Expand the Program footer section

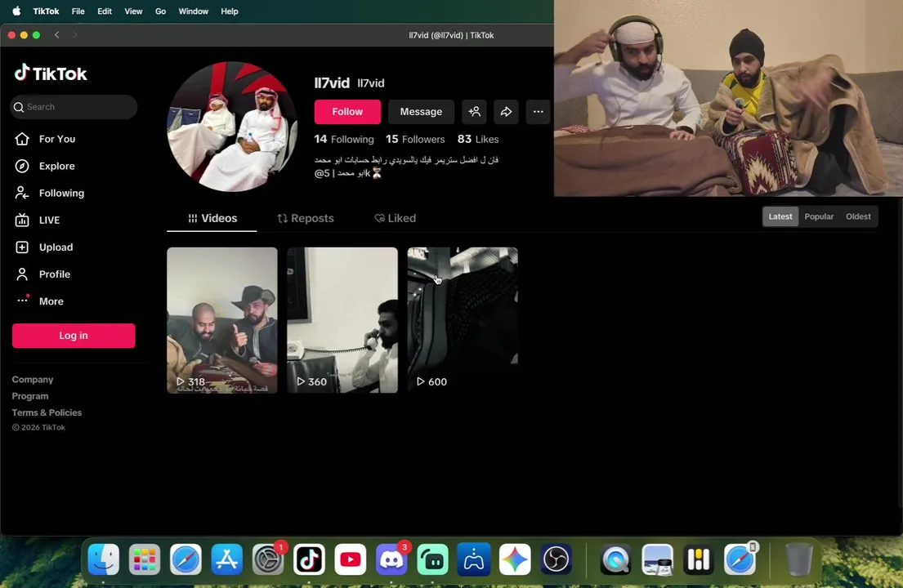pyautogui.click(x=30, y=396)
